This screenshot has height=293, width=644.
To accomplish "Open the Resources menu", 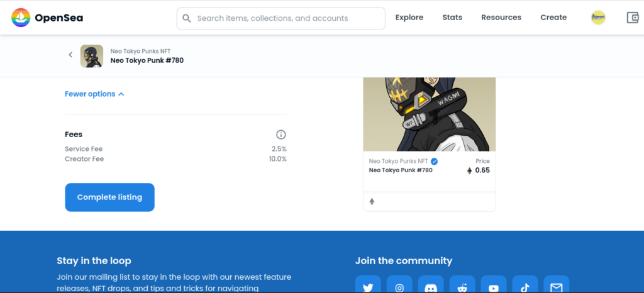I will 501,18.
